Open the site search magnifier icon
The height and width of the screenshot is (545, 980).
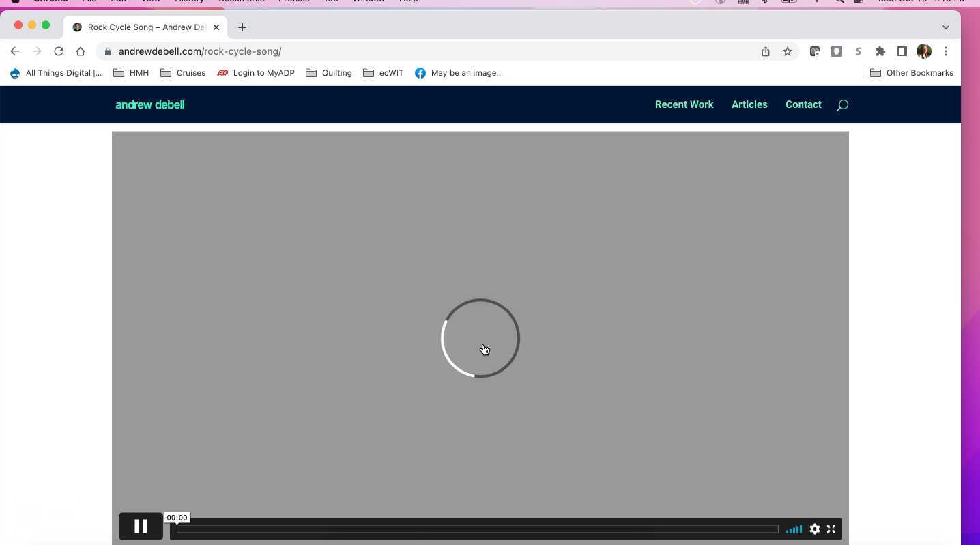[x=842, y=105]
